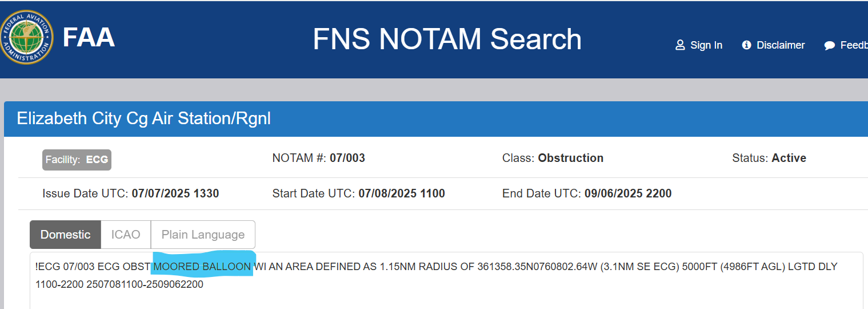Click the Facility ECG badge

[x=77, y=160]
